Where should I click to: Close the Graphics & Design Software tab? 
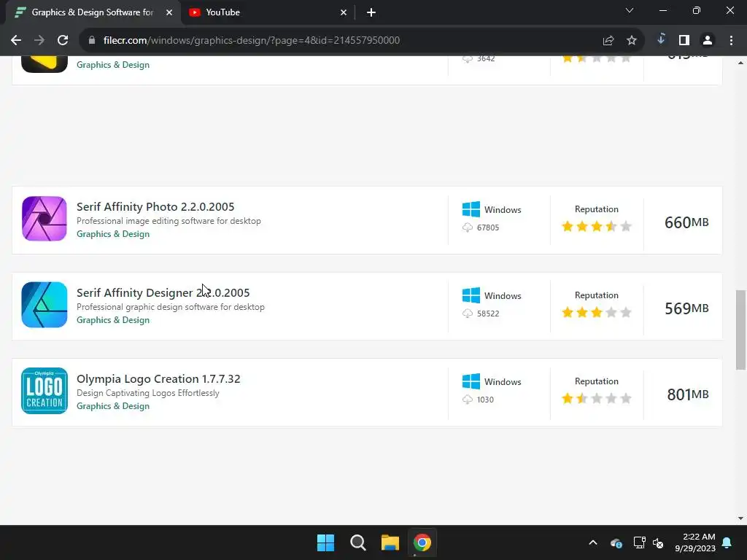169,12
